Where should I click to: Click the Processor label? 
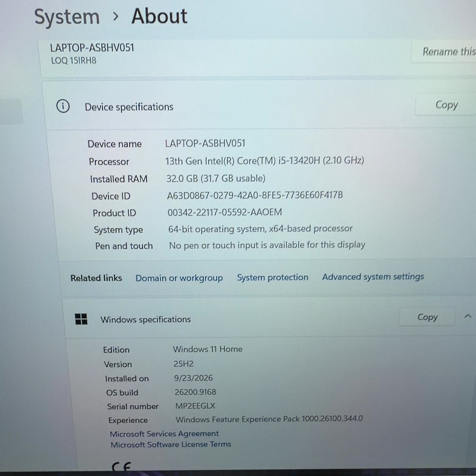[109, 162]
